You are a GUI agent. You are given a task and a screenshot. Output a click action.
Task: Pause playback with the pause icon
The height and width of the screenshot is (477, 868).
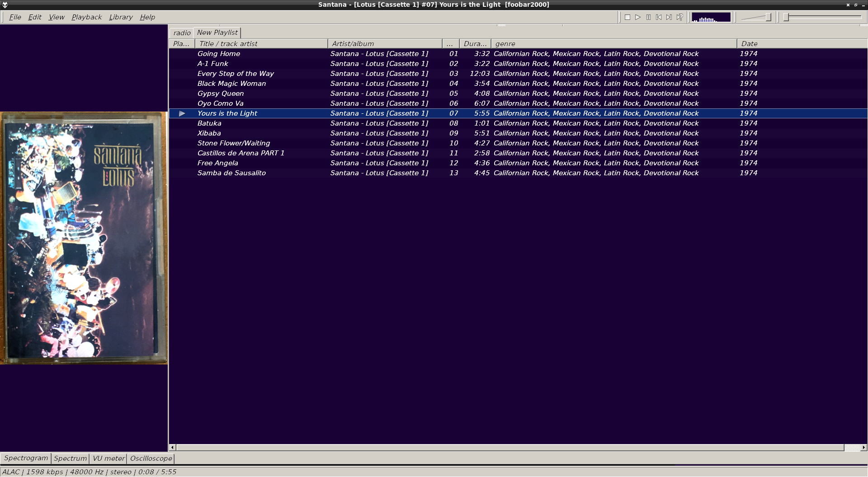coord(648,17)
